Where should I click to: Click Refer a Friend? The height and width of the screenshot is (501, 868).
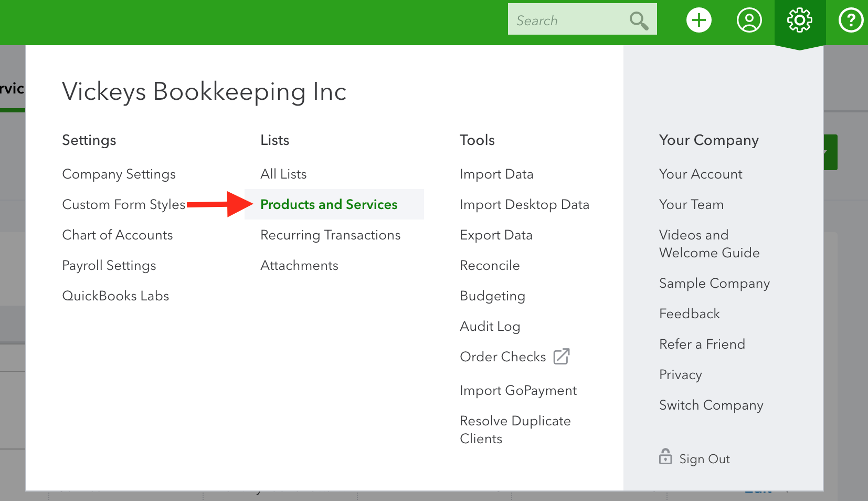coord(702,344)
